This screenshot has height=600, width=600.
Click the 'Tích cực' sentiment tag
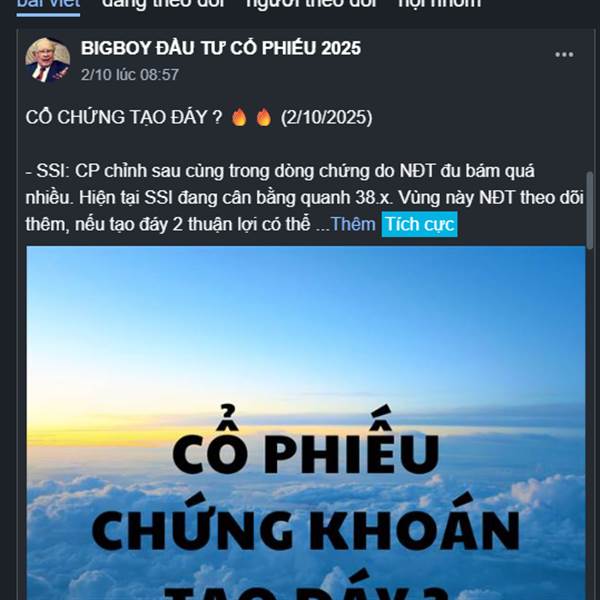click(x=419, y=224)
